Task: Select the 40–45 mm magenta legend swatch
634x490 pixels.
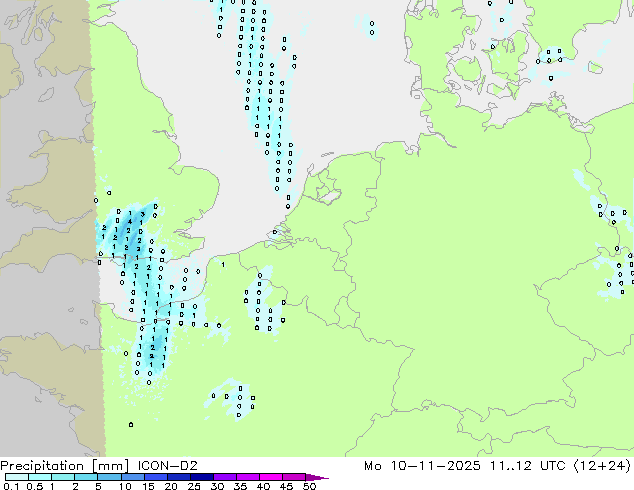Action: tap(270, 477)
